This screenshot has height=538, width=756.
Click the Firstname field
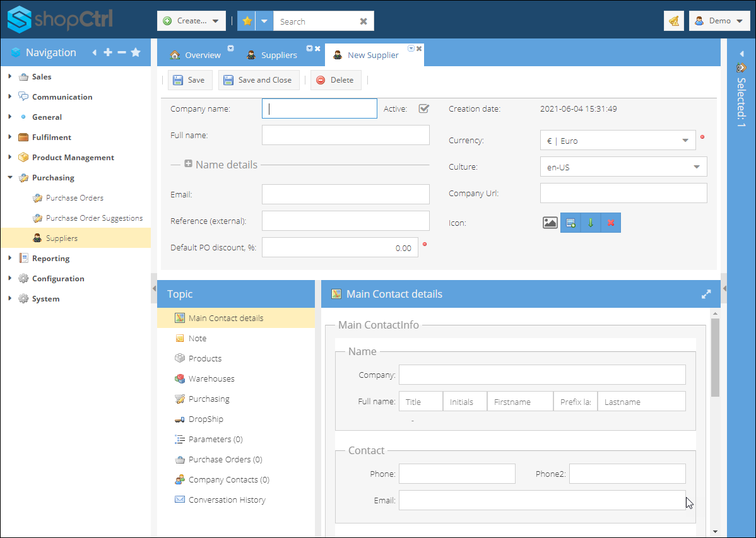point(520,402)
